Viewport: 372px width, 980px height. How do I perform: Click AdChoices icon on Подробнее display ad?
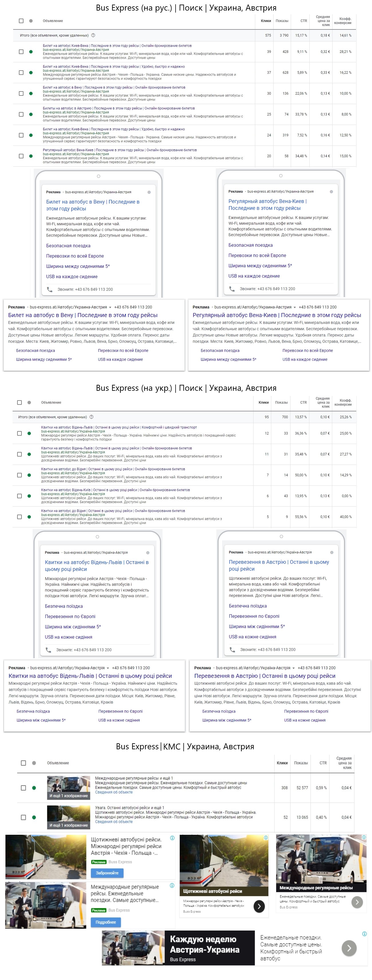(172, 885)
